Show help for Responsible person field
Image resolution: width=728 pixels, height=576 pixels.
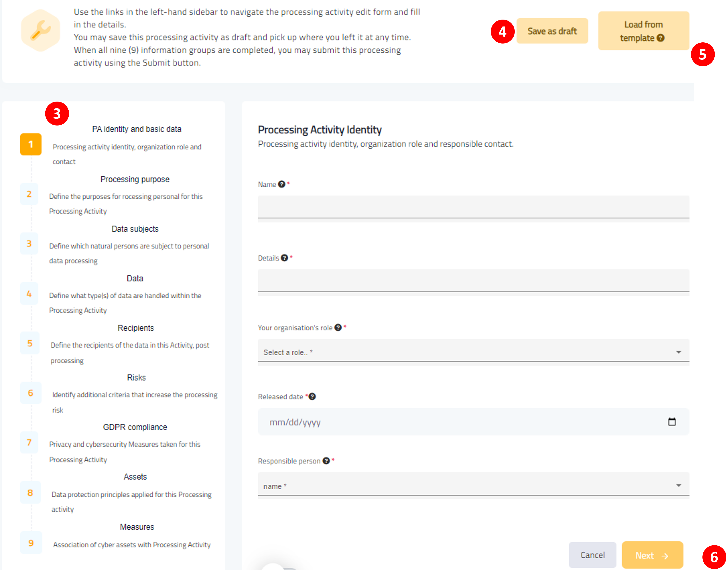click(x=326, y=461)
